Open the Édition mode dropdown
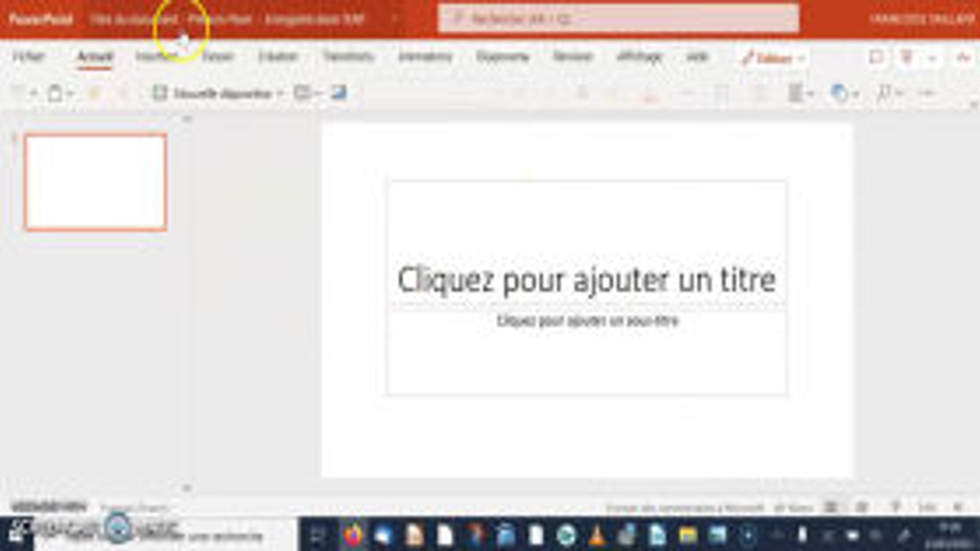 [773, 59]
